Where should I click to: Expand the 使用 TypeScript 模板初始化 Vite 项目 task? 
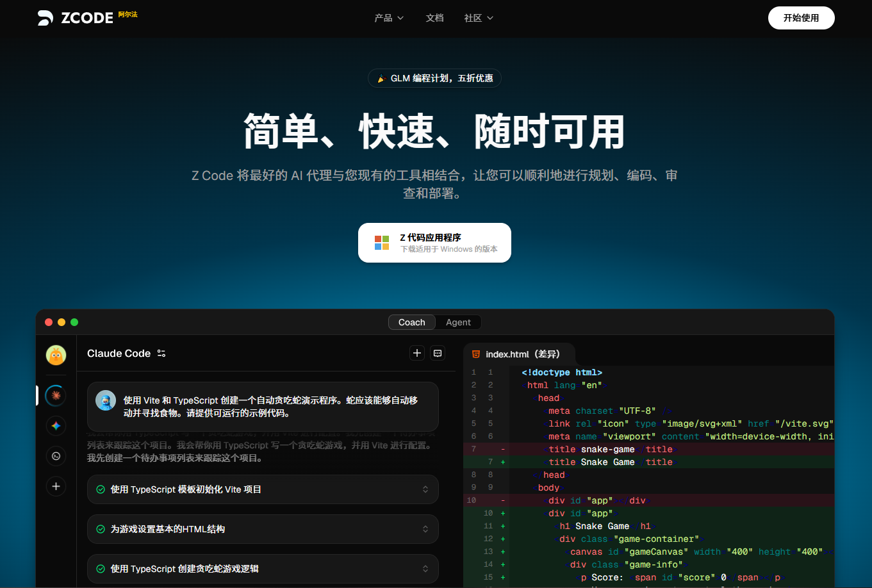point(425,489)
